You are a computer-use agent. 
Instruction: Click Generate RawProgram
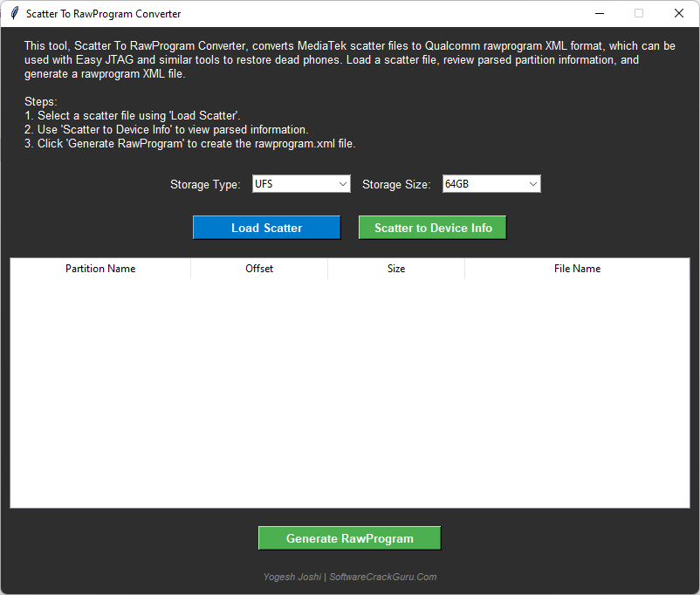[x=349, y=537]
